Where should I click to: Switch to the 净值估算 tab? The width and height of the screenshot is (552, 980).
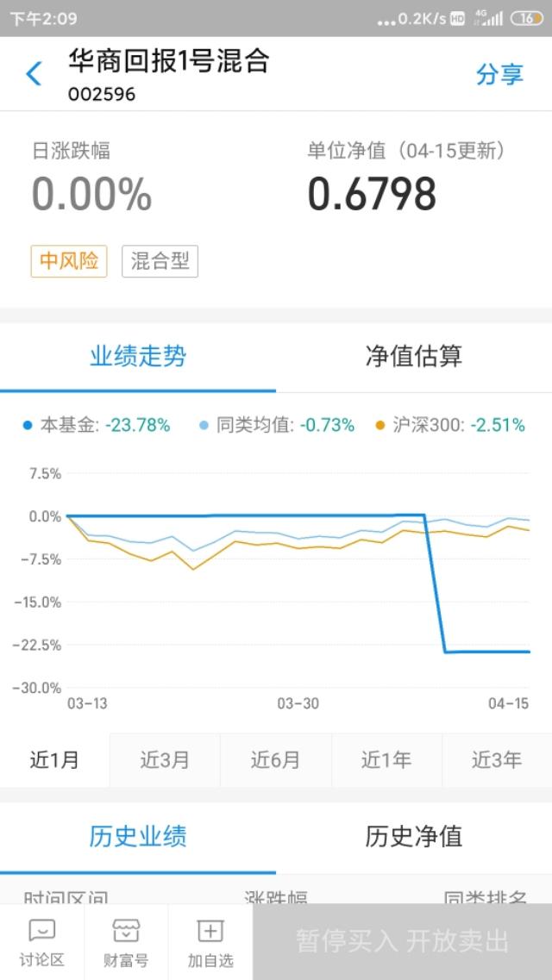pyautogui.click(x=414, y=356)
